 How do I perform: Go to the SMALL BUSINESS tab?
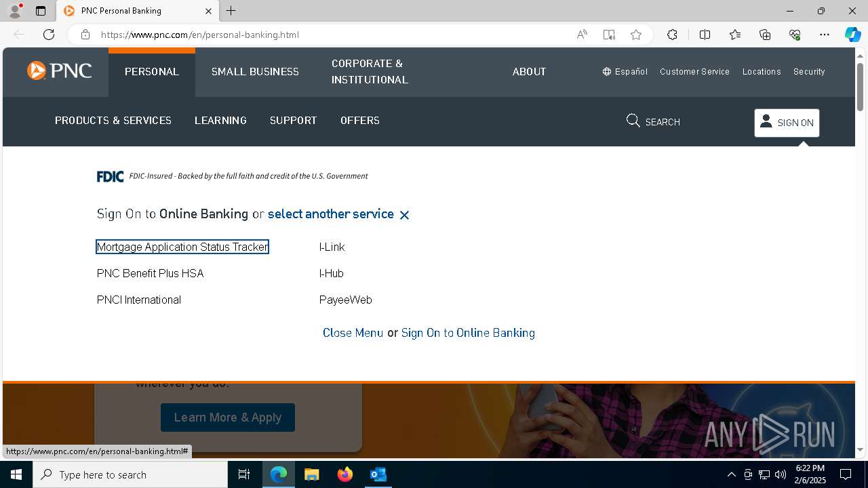pos(255,72)
